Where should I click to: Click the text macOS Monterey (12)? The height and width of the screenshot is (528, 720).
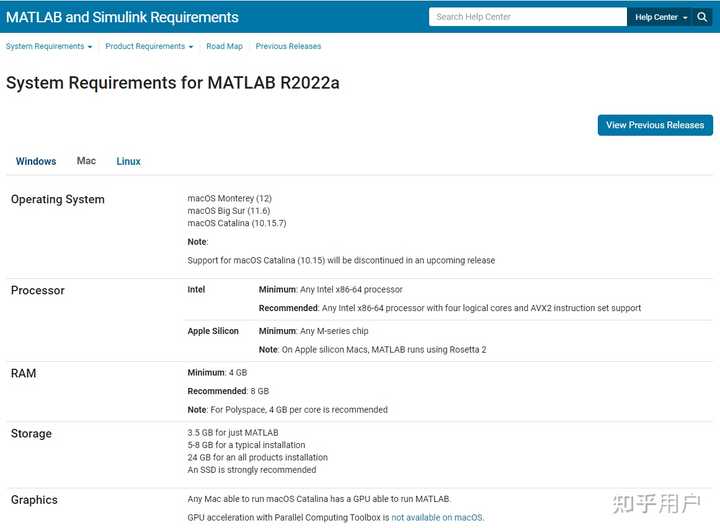(x=230, y=198)
